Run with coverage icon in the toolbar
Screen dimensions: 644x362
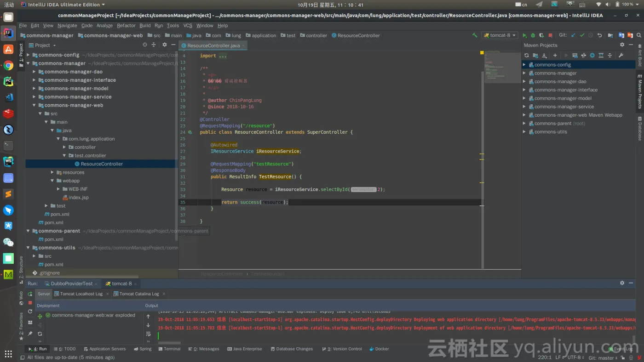(541, 35)
